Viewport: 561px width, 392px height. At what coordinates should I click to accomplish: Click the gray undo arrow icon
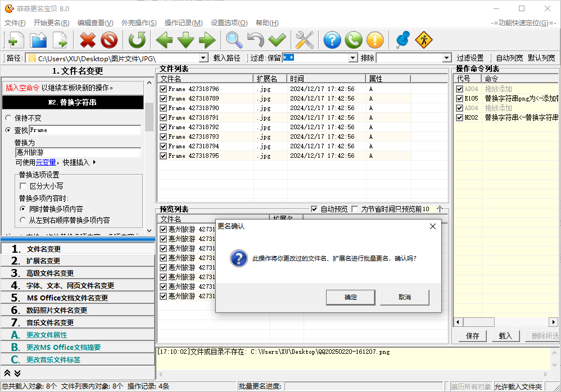tap(256, 40)
